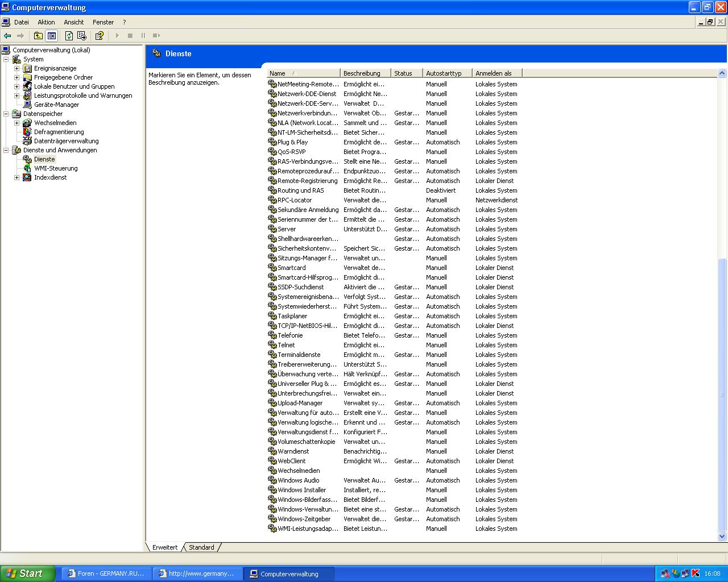Select WMI-Steuerung in the tree
This screenshot has width=728, height=582.
[x=56, y=168]
